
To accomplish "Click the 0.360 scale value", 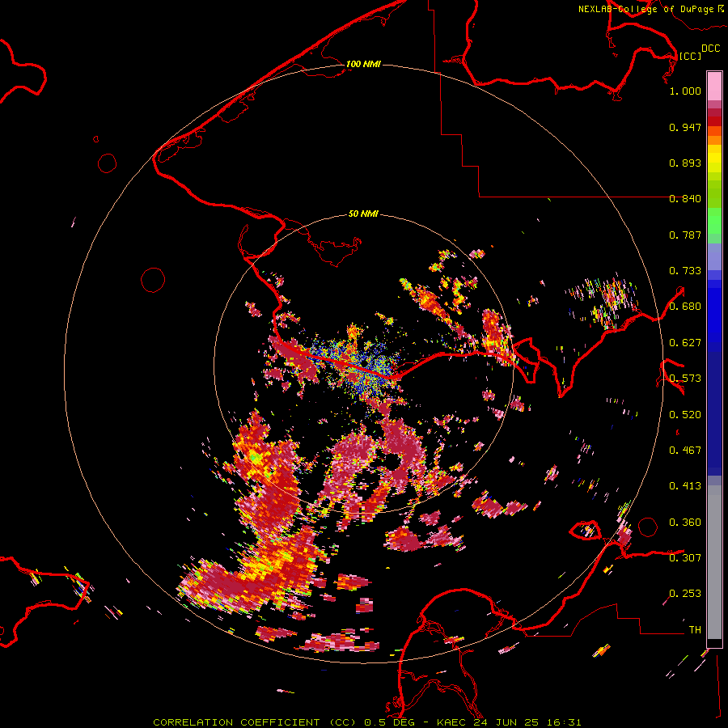I will (685, 523).
